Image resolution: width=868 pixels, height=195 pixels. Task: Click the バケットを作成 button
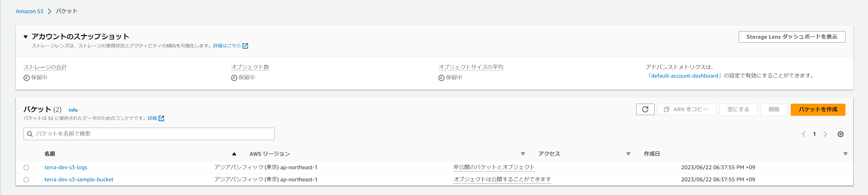(817, 109)
